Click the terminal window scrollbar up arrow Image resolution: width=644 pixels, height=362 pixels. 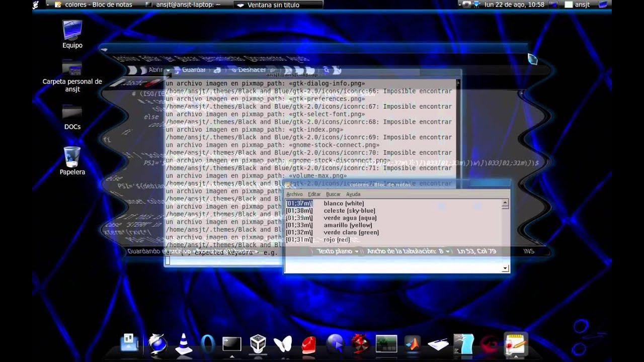tap(458, 83)
